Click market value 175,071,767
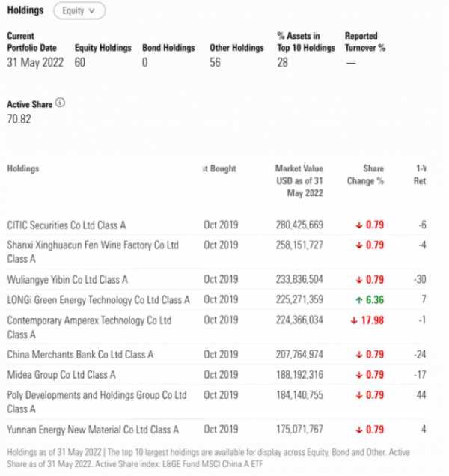Image resolution: width=449 pixels, height=476 pixels. tap(299, 430)
